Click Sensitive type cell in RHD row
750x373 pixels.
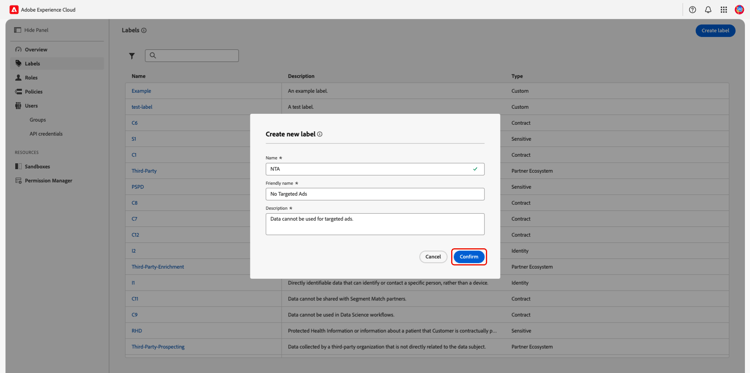[x=521, y=330]
